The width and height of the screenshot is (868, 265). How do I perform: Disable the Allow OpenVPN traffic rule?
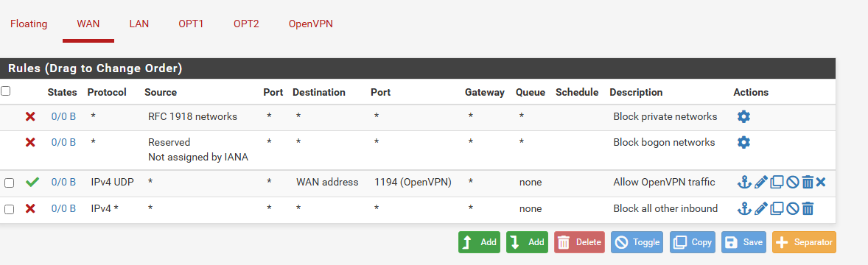(793, 182)
